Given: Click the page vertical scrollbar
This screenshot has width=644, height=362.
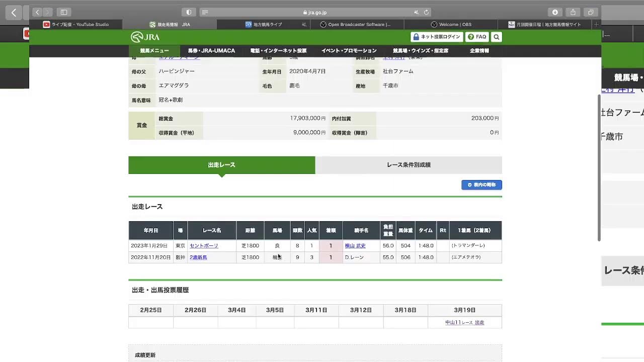Looking at the screenshot, I should click(x=599, y=166).
